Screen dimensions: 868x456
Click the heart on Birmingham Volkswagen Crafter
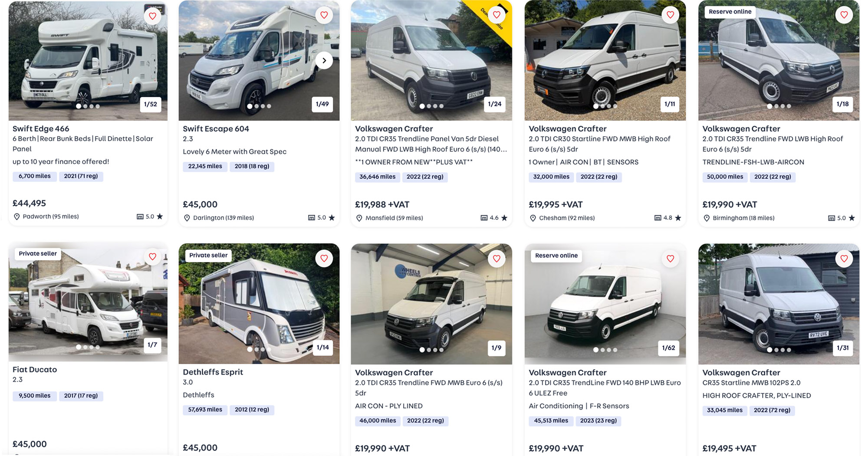pos(844,15)
